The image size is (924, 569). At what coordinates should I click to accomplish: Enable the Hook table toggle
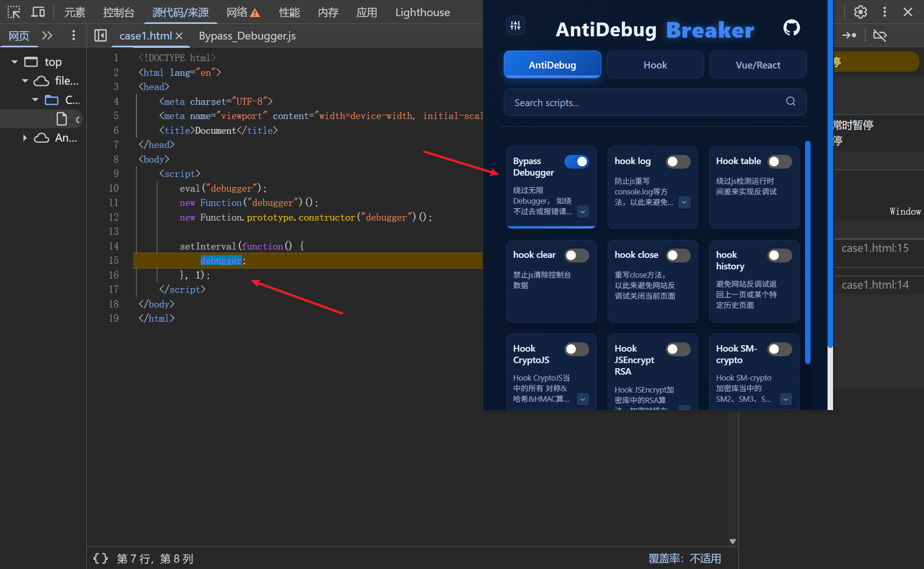point(779,162)
